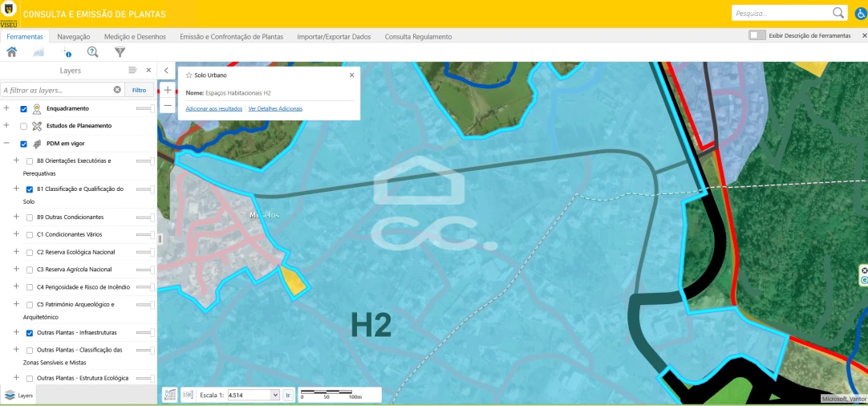This screenshot has width=868, height=406.
Task: Switch to the Medição e Desenhos tab
Action: point(135,36)
